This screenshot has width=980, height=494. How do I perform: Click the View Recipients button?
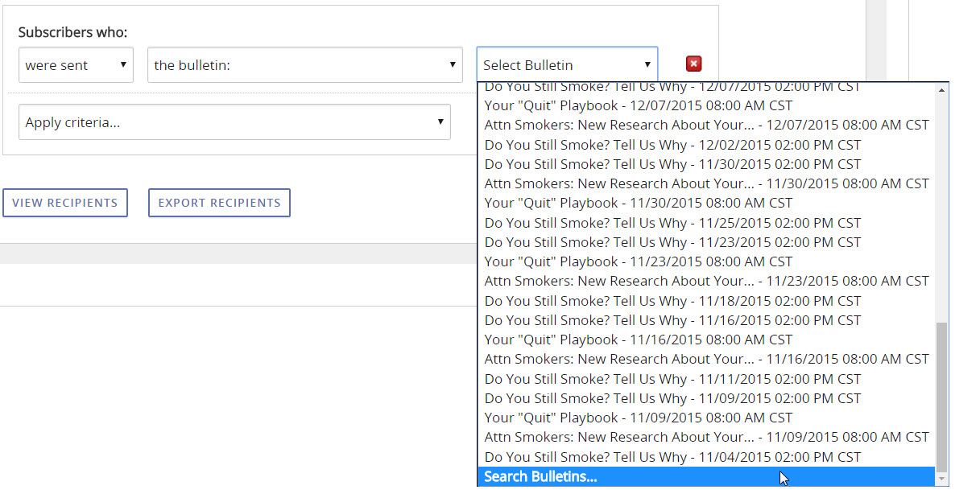pyautogui.click(x=65, y=203)
